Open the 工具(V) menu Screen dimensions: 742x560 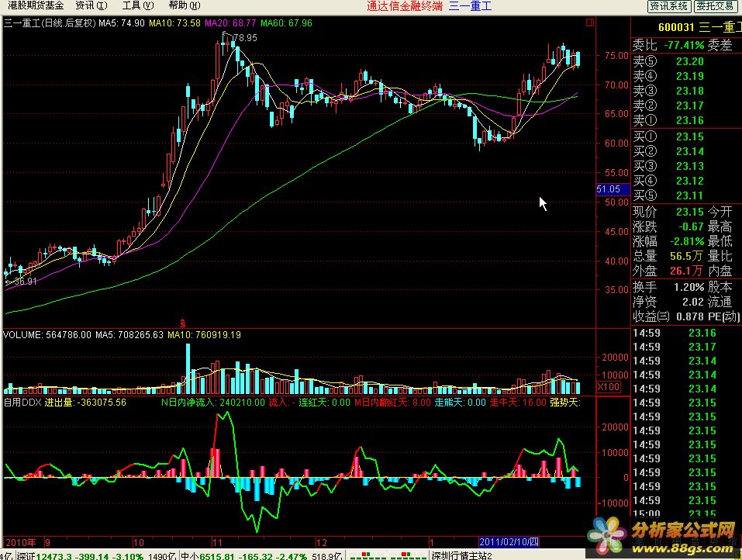click(138, 5)
